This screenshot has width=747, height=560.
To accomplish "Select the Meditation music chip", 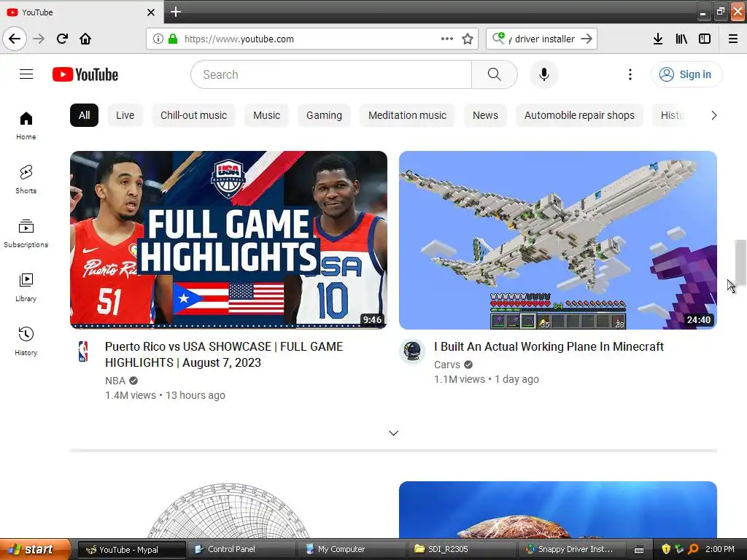I will point(407,115).
